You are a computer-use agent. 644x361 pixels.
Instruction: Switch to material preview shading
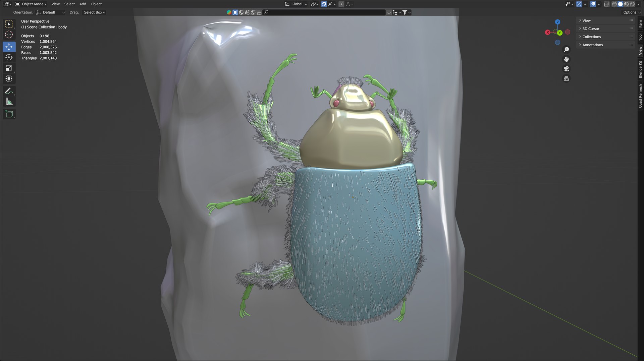626,4
